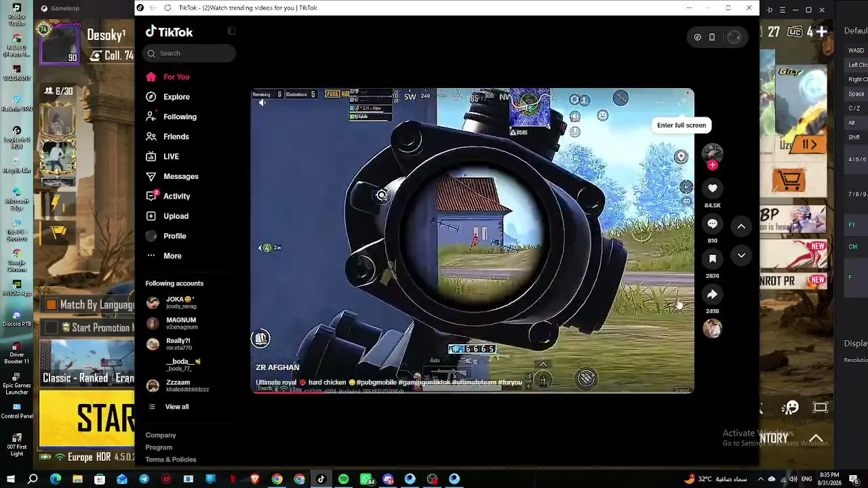Expand the More menu in TikTok sidebar

click(x=163, y=256)
